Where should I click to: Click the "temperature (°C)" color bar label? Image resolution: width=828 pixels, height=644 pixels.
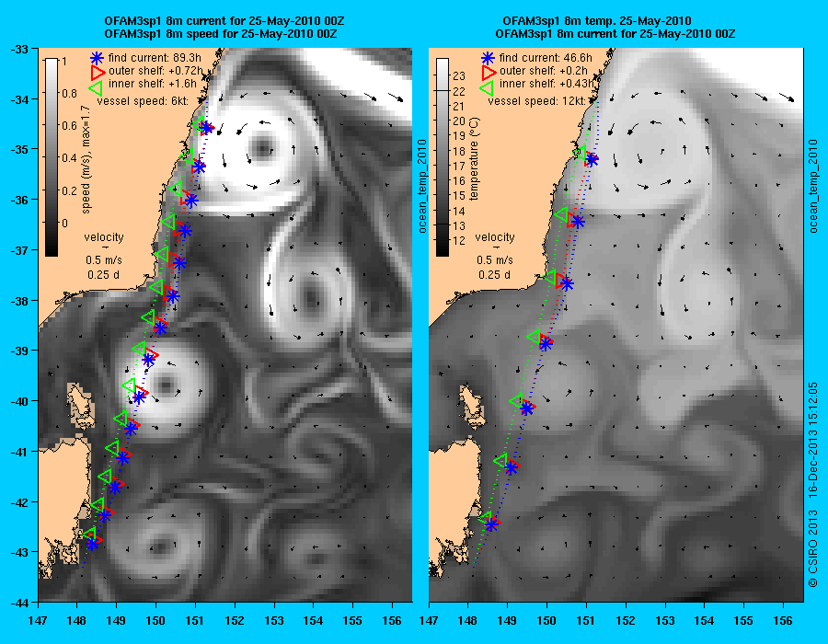(x=474, y=159)
